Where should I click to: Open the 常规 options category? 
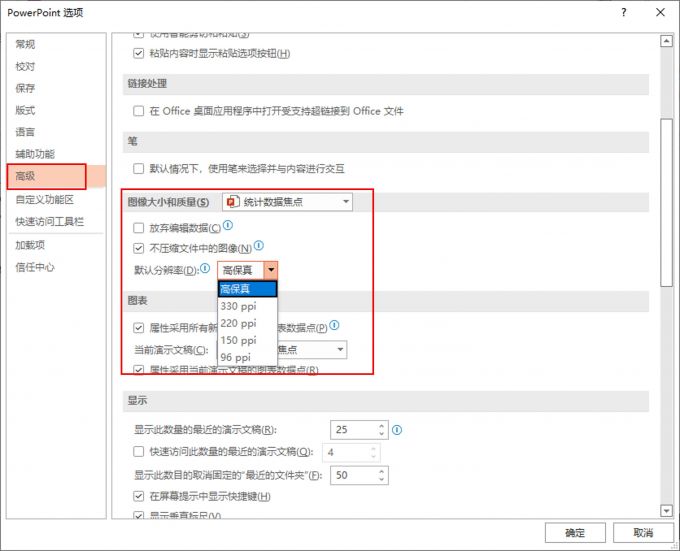pos(25,44)
